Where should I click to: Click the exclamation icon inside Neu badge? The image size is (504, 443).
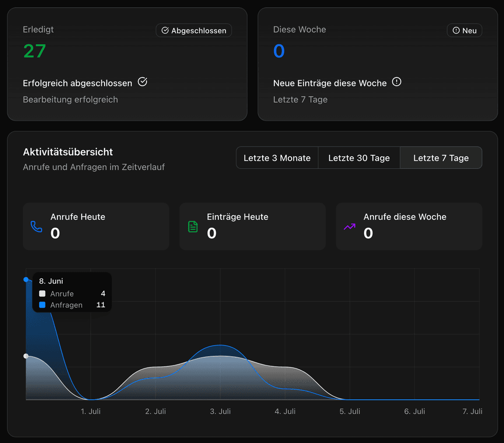point(456,31)
